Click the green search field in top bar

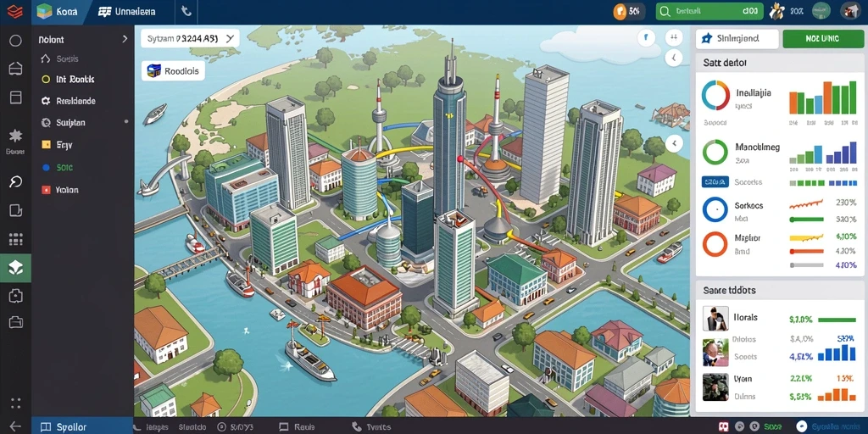[709, 11]
